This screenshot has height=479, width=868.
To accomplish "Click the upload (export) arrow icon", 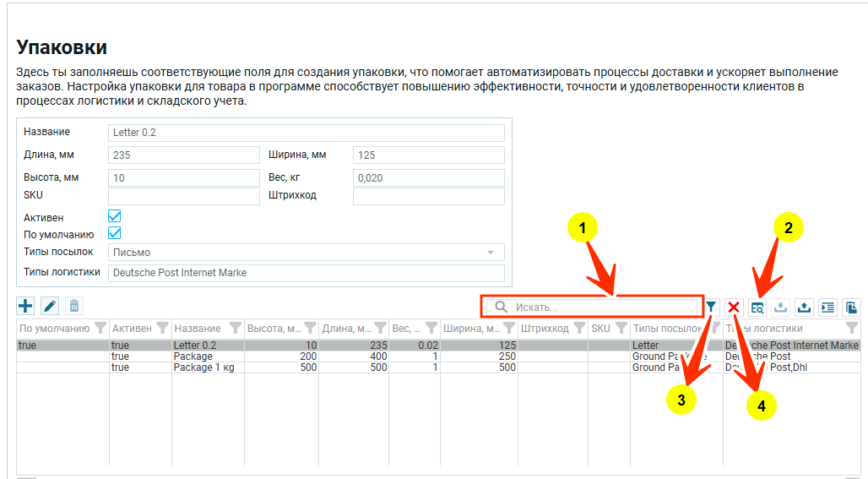I will pyautogui.click(x=805, y=308).
